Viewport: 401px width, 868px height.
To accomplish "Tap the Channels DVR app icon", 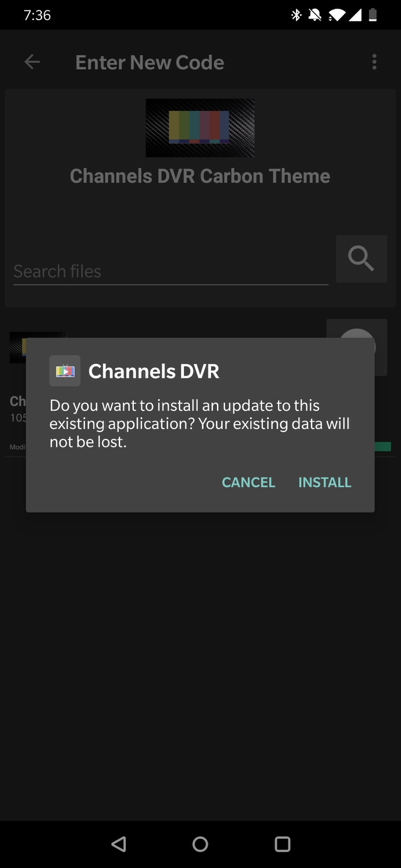I will tap(65, 371).
